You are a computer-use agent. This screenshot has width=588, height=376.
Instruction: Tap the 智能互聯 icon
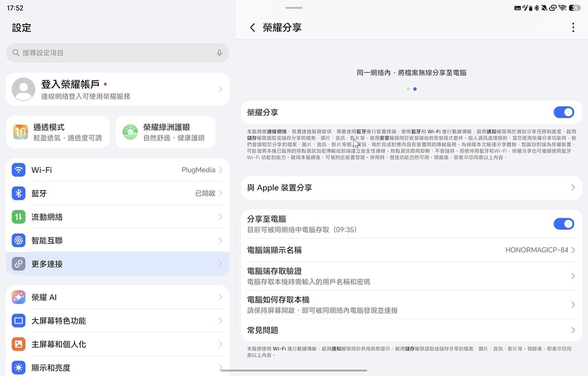pos(18,241)
